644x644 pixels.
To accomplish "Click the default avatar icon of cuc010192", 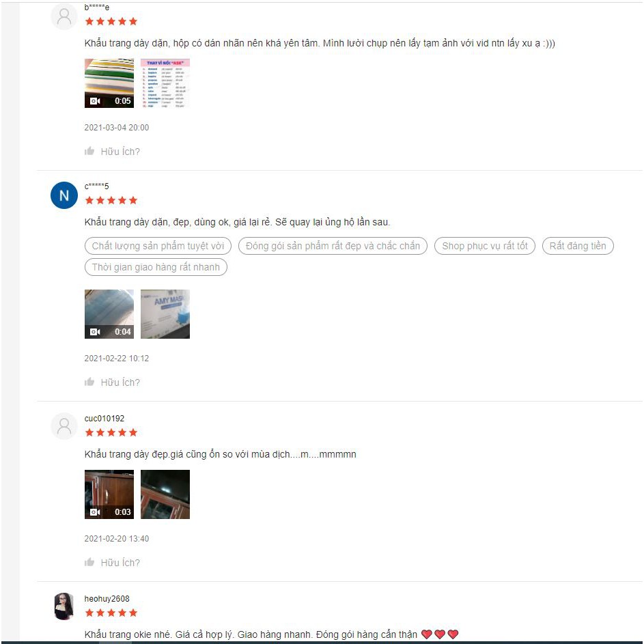I will pos(64,426).
